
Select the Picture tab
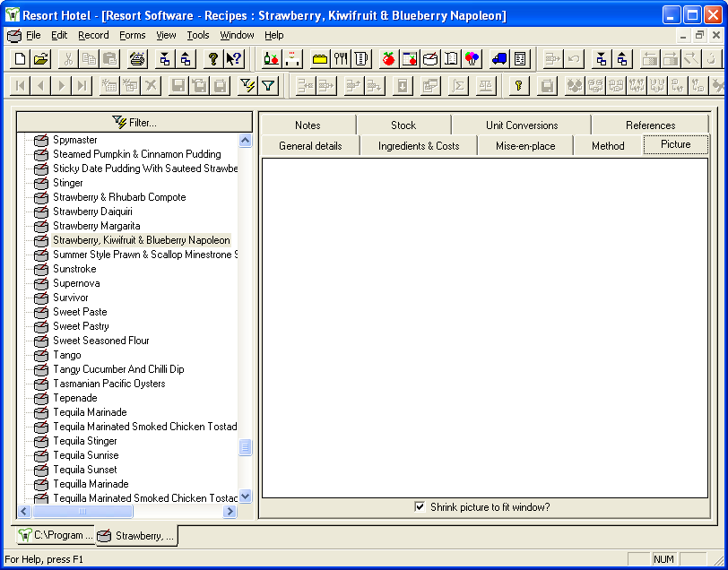coord(675,144)
